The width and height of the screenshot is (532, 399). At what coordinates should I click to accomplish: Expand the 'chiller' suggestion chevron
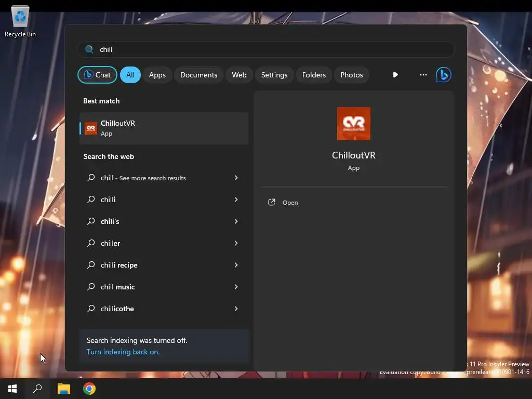(x=236, y=243)
